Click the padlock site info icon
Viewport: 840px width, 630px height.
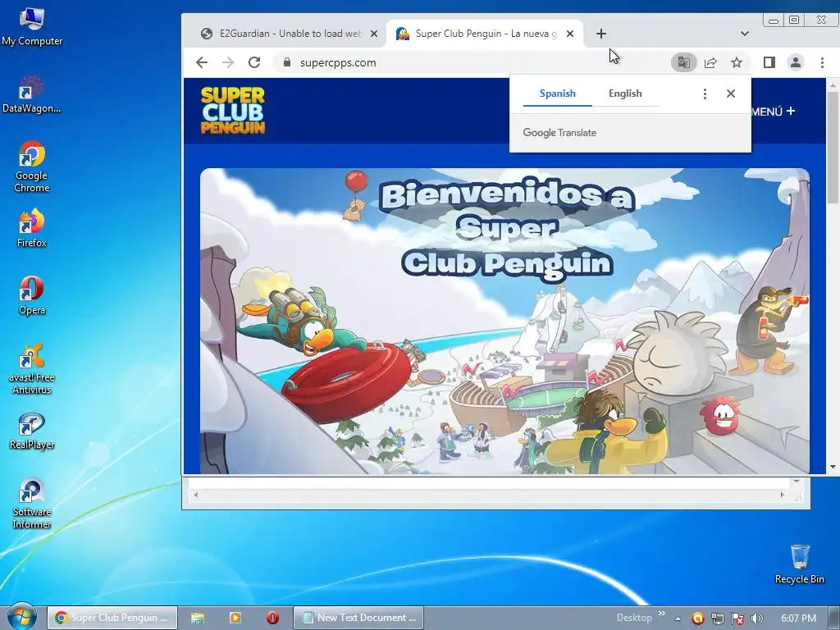(x=286, y=62)
